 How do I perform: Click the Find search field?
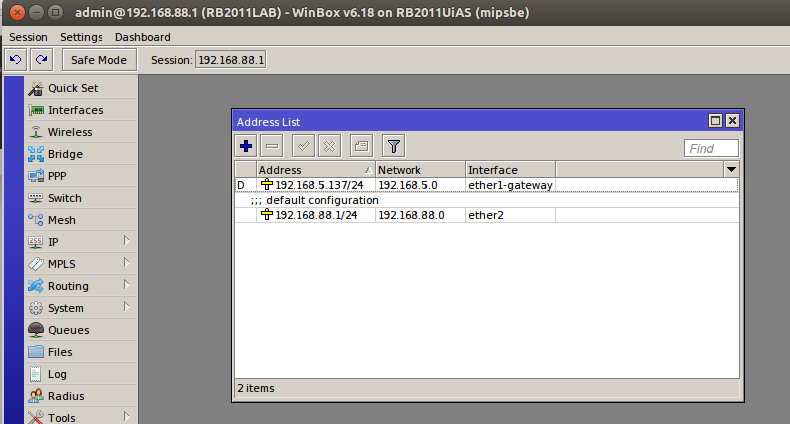(x=711, y=148)
